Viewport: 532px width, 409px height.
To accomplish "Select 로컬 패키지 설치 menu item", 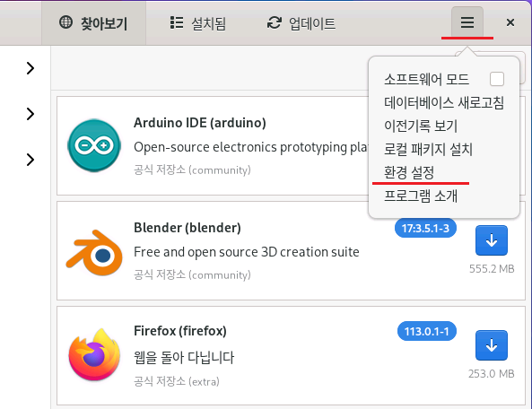I will [x=428, y=149].
